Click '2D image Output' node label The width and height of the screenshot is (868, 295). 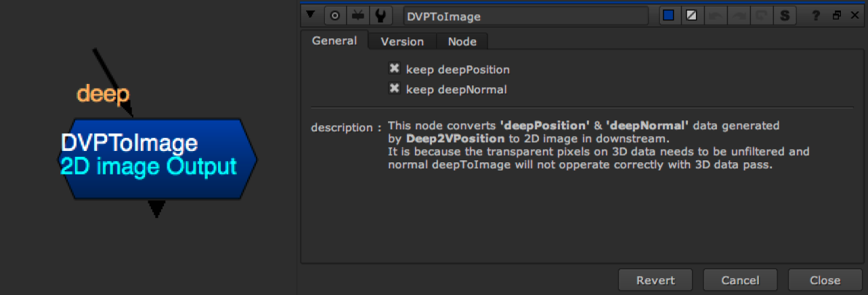pyautogui.click(x=149, y=166)
